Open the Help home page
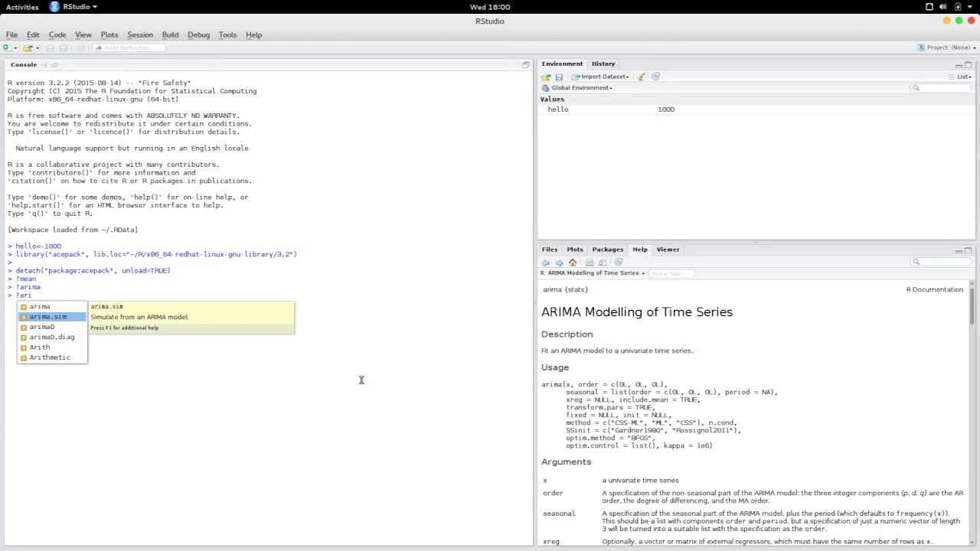 click(573, 262)
